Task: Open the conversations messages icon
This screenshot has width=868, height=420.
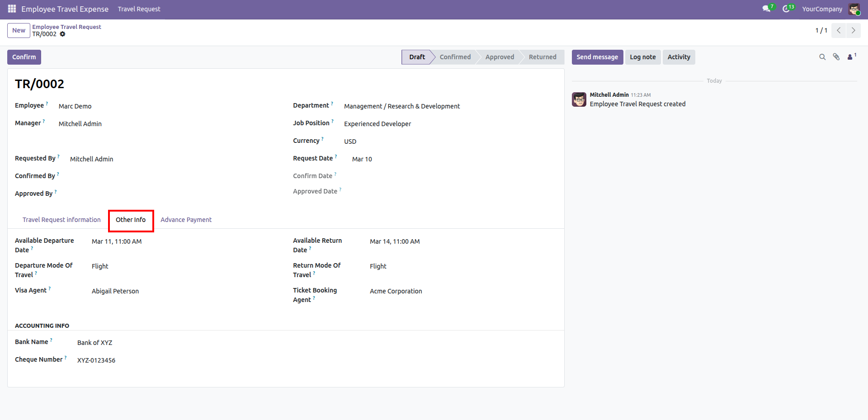Action: [766, 9]
